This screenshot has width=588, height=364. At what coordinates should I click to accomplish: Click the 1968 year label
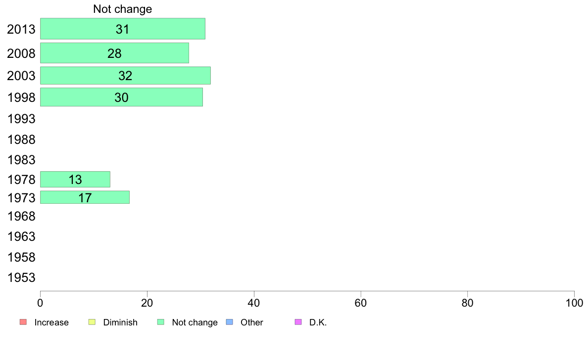(21, 216)
